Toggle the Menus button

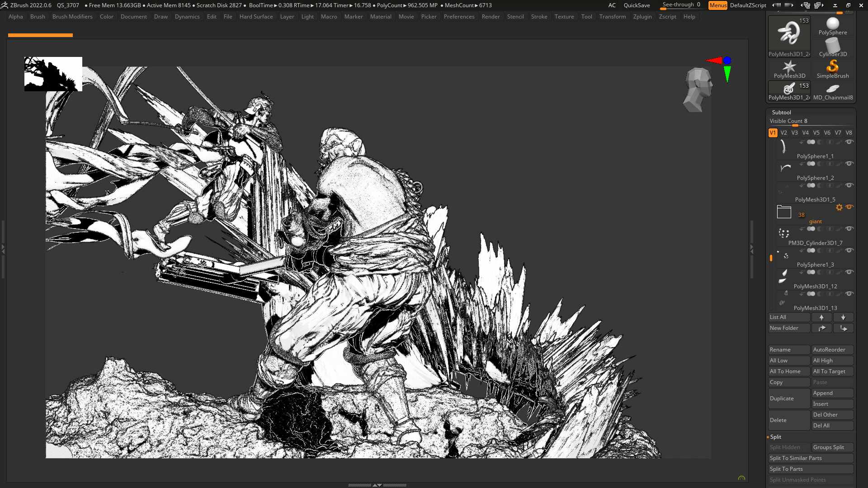click(718, 5)
